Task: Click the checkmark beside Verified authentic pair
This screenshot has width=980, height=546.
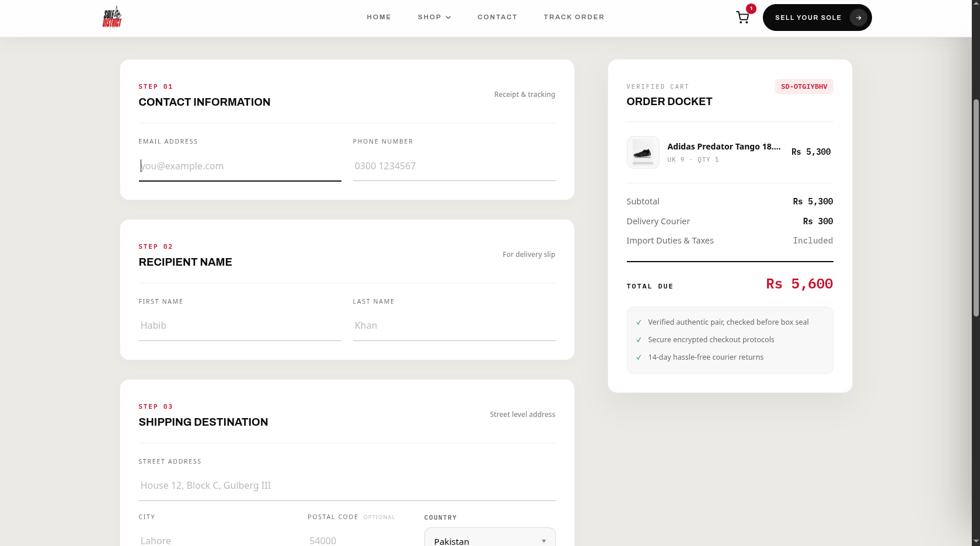Action: pos(639,322)
